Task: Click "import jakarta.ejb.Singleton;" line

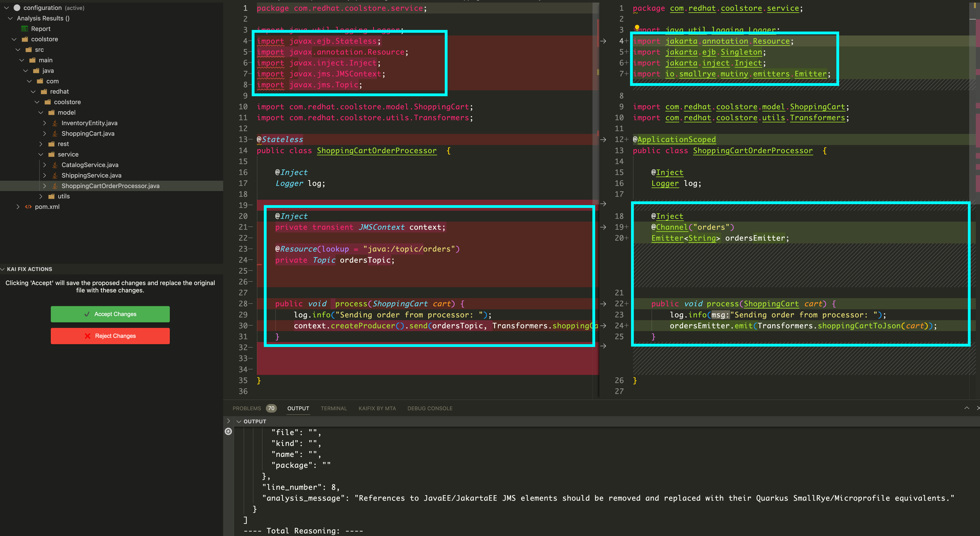Action: (x=699, y=52)
